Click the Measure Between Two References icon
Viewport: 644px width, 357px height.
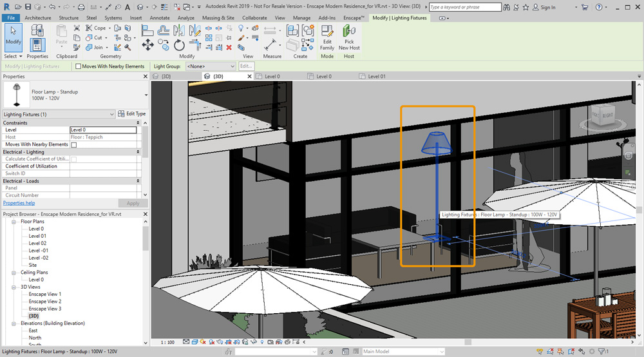tap(270, 44)
